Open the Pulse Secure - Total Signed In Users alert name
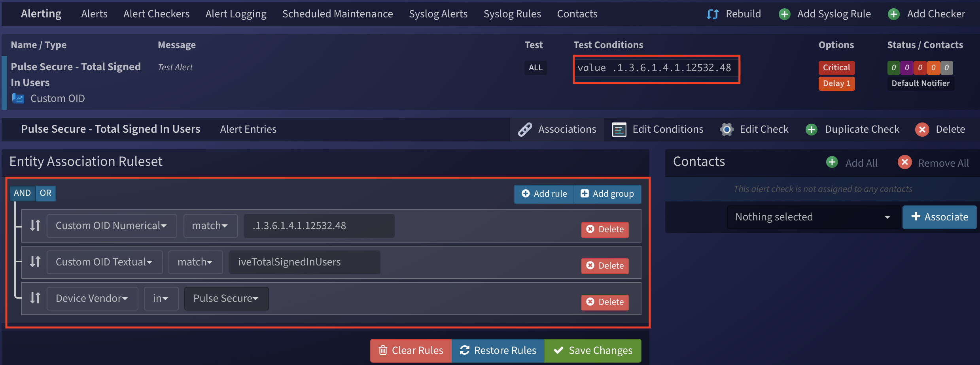 76,75
